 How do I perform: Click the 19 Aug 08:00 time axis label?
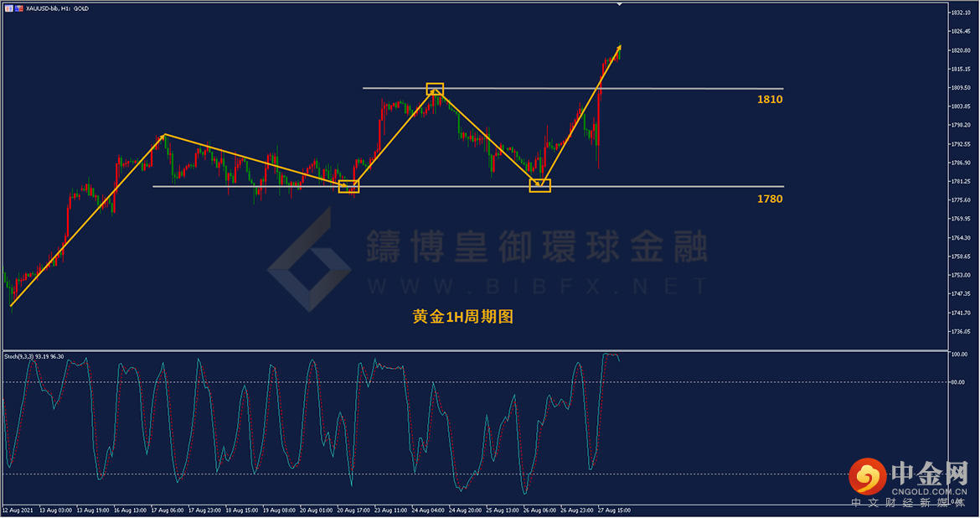click(279, 510)
